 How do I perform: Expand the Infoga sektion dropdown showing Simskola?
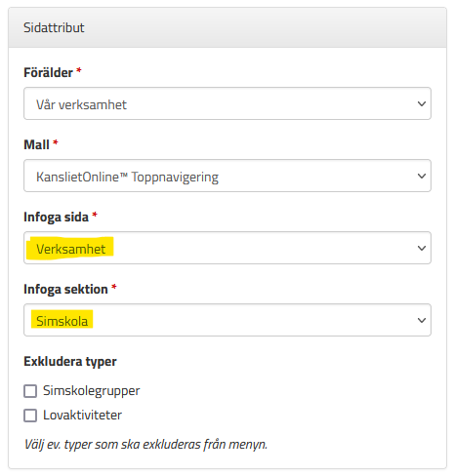(227, 320)
